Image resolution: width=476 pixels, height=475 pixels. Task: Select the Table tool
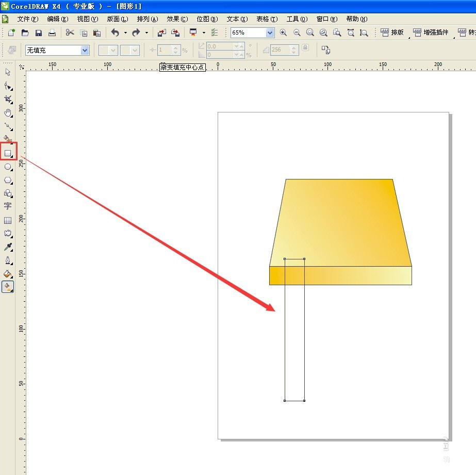[x=8, y=220]
